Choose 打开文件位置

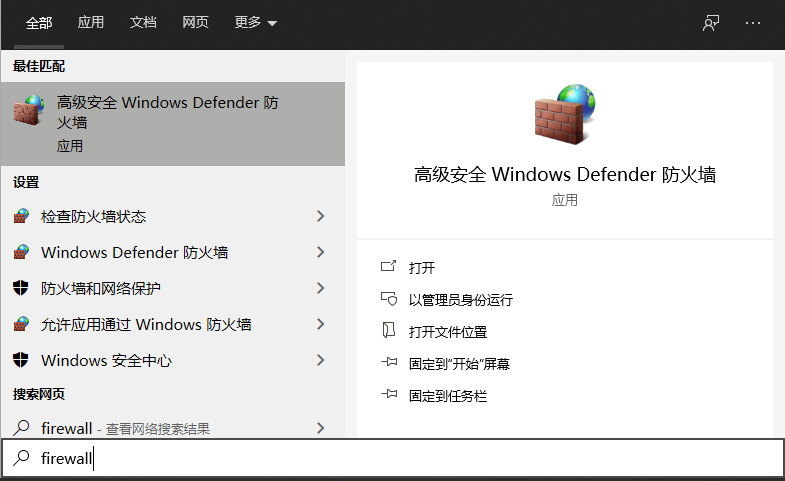point(448,332)
